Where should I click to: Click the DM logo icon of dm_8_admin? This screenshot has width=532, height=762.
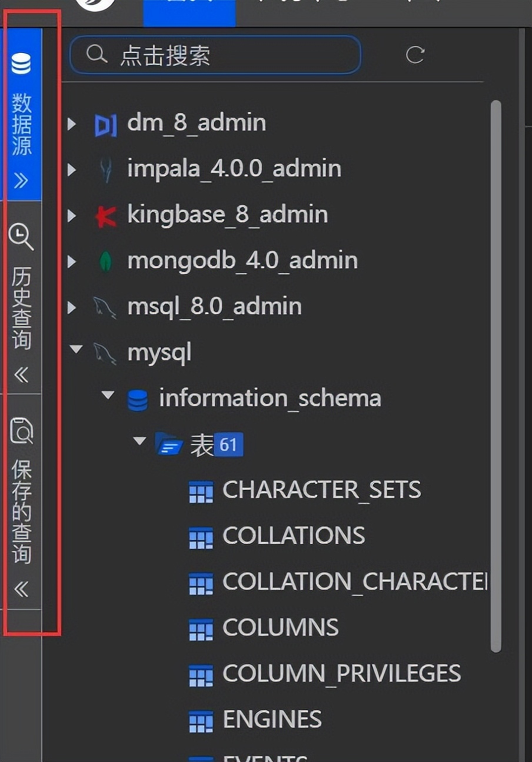tap(105, 125)
